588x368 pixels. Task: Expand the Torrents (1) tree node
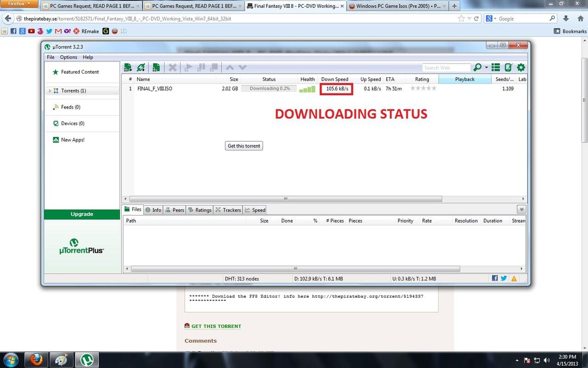50,91
